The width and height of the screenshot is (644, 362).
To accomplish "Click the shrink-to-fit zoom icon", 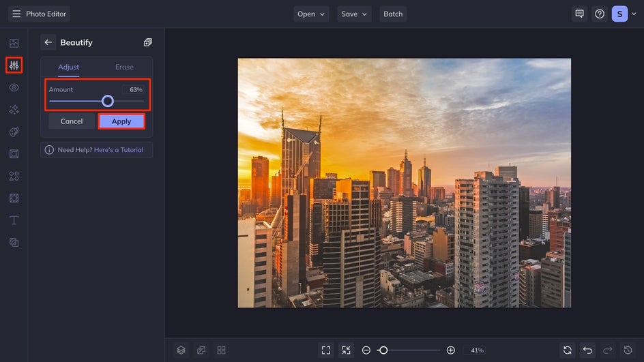I will [x=347, y=350].
